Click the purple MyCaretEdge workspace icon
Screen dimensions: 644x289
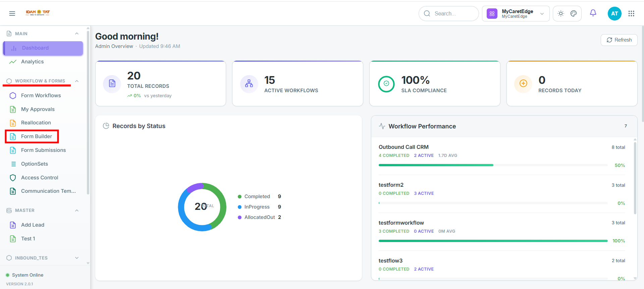point(492,14)
